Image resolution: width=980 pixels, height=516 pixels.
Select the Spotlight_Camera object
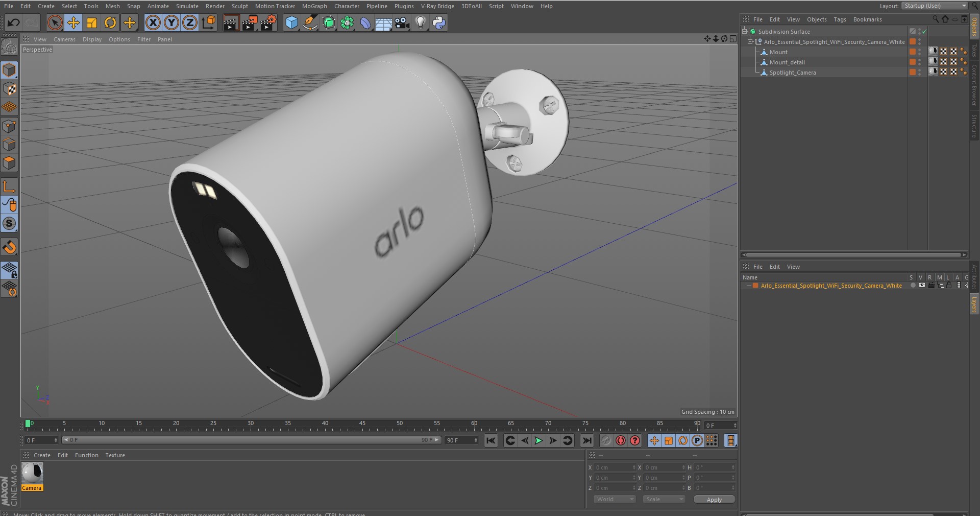(x=793, y=73)
